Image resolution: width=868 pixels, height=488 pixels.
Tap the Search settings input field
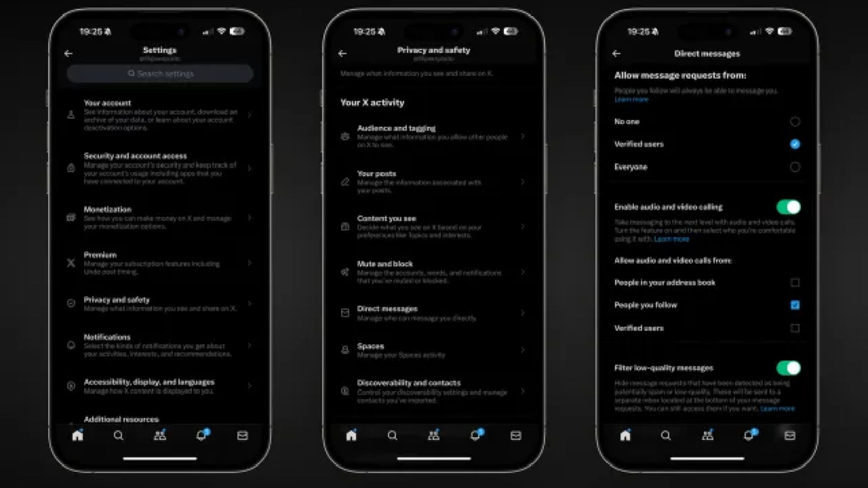click(160, 73)
